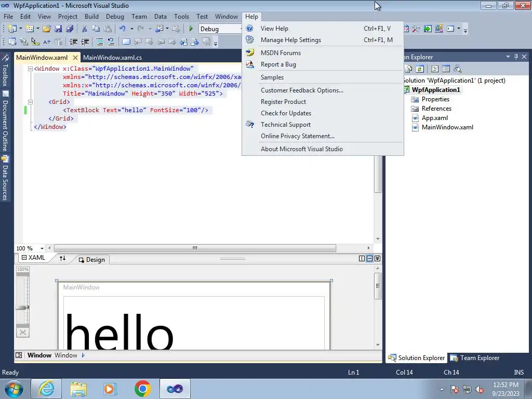The width and height of the screenshot is (532, 399).
Task: Open the Debug configuration dropdown
Action: coord(220,29)
